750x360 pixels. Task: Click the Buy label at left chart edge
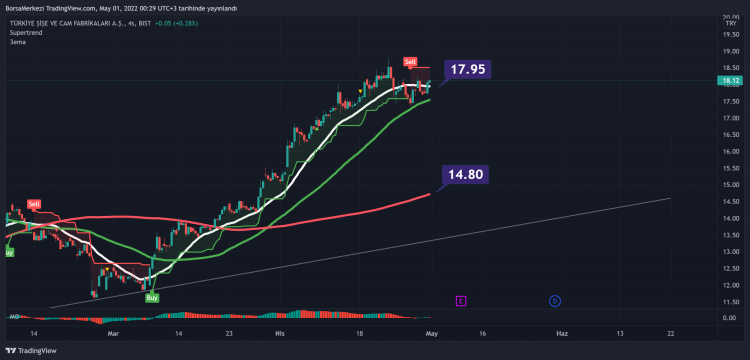point(9,252)
